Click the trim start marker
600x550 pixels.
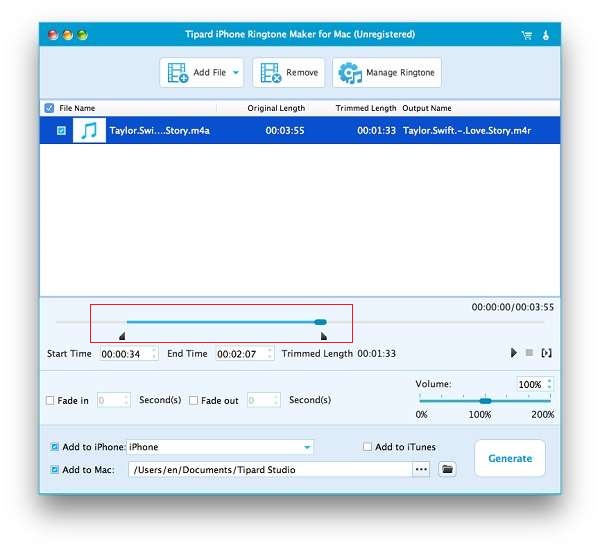click(x=122, y=336)
